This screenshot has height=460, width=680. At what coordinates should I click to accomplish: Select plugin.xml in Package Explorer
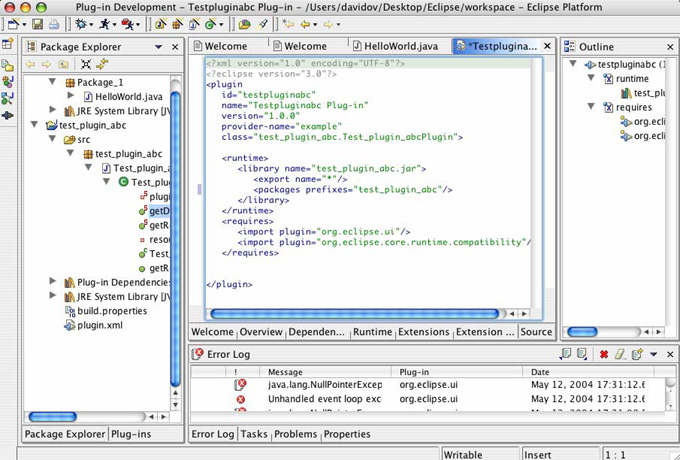pos(99,325)
